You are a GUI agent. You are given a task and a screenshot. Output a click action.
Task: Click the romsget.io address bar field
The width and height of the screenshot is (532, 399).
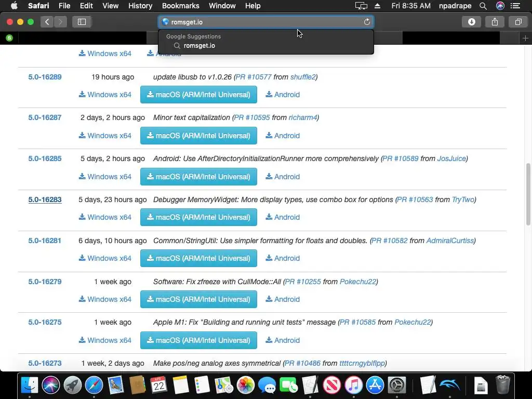[x=266, y=22]
